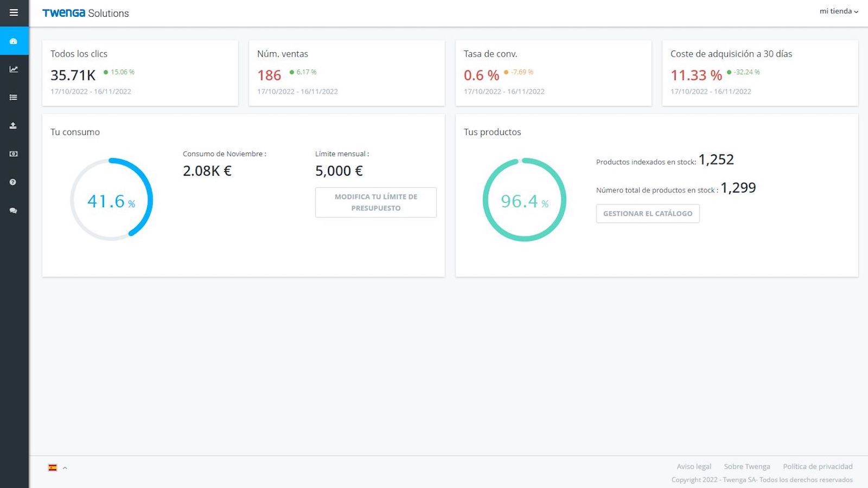Viewport: 868px width, 488px height.
Task: Click the date range under Todos los clics
Action: 91,92
